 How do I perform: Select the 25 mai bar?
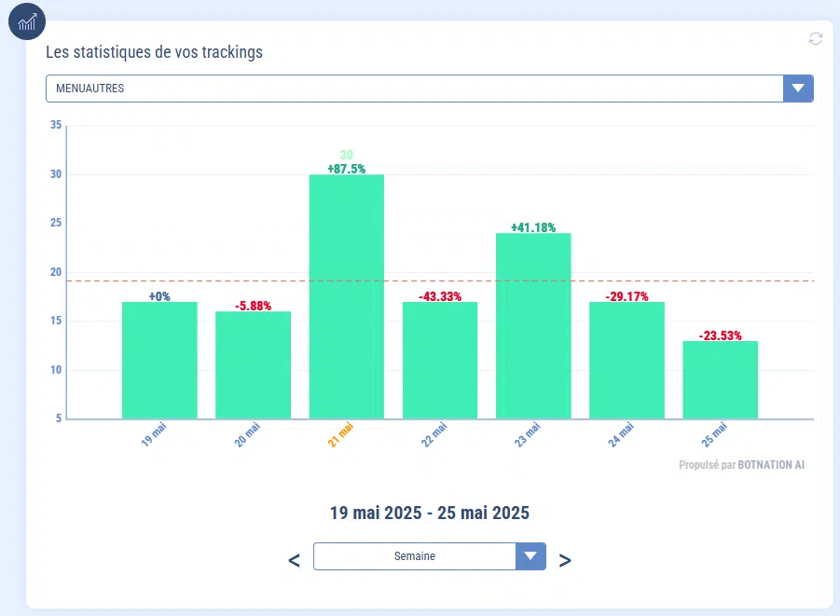tap(720, 379)
